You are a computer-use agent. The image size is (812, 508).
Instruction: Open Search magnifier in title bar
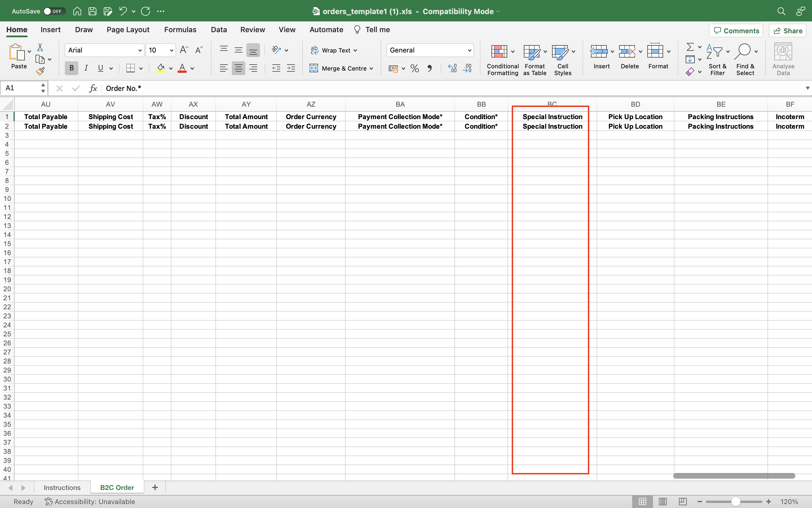coord(781,11)
